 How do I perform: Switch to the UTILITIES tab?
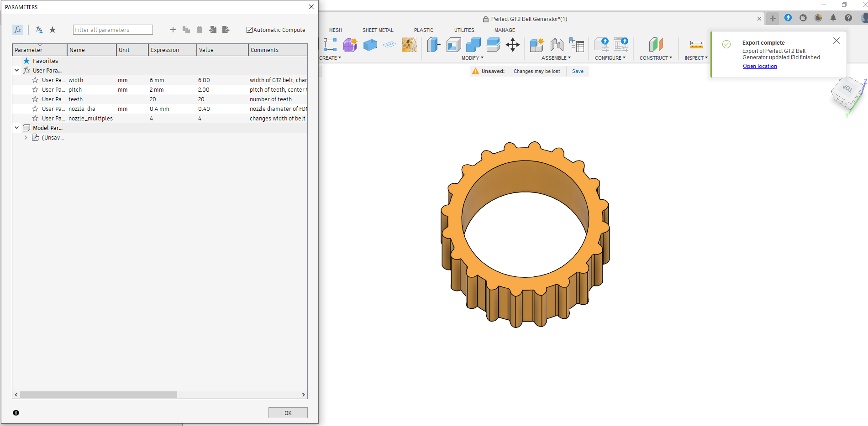pyautogui.click(x=464, y=30)
